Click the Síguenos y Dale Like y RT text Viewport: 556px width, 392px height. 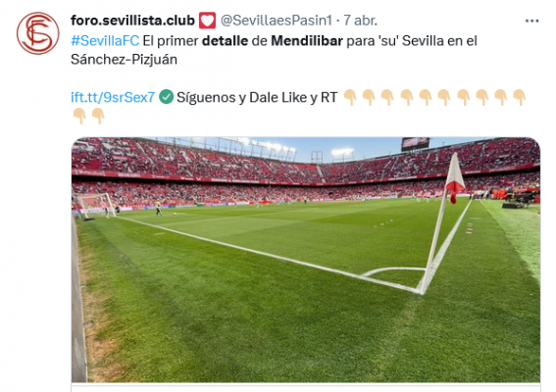[257, 97]
